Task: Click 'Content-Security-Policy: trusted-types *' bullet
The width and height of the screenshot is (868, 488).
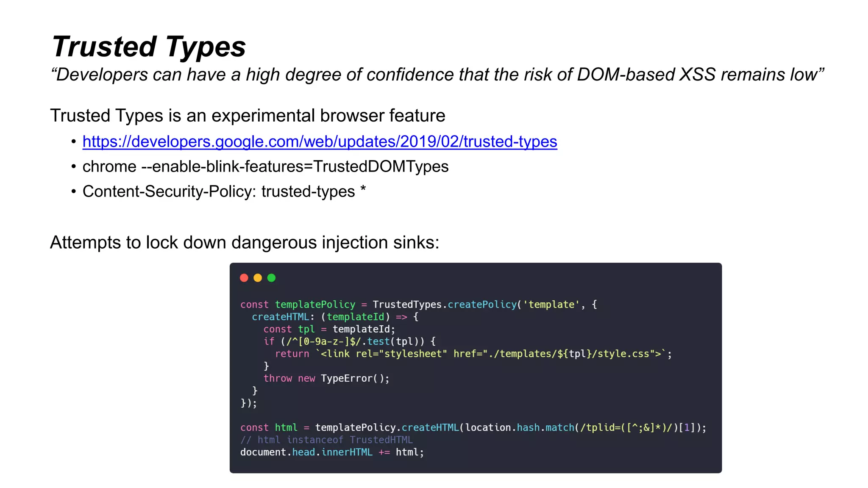Action: tap(224, 191)
